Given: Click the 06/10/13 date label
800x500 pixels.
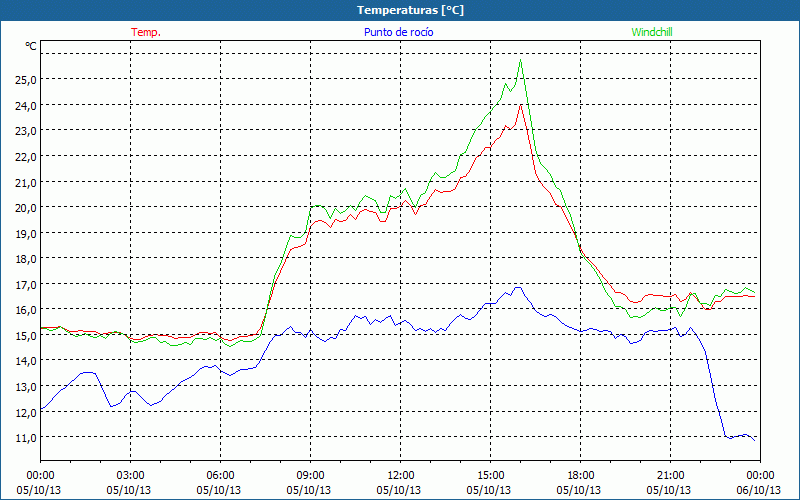Looking at the screenshot, I should pos(759,490).
